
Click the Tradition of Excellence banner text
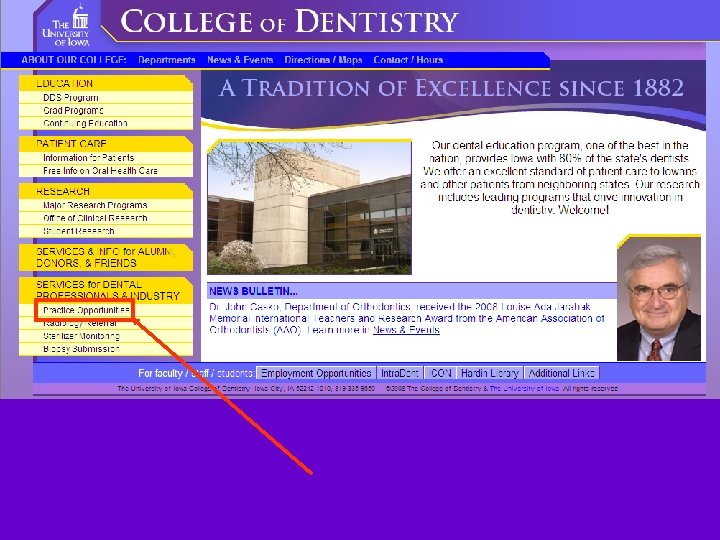pyautogui.click(x=451, y=88)
